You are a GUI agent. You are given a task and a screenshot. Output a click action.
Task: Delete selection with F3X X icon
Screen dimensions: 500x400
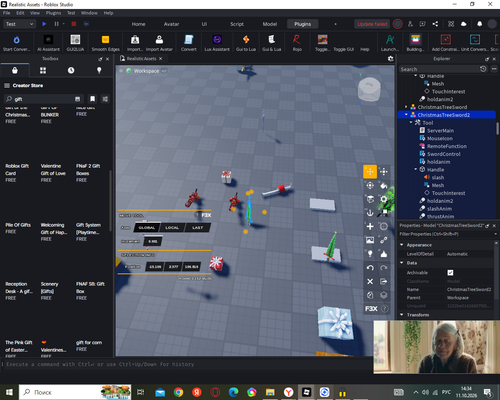click(370, 282)
